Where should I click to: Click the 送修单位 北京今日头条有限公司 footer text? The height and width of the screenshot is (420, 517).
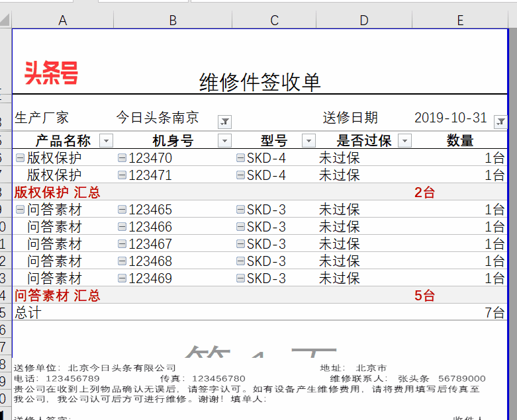[x=95, y=368]
